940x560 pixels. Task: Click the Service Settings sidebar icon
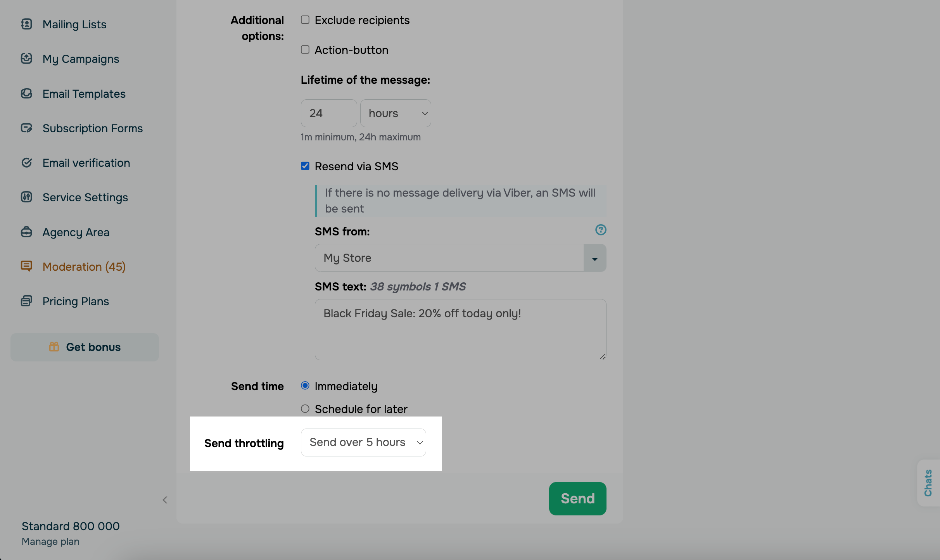[26, 197]
